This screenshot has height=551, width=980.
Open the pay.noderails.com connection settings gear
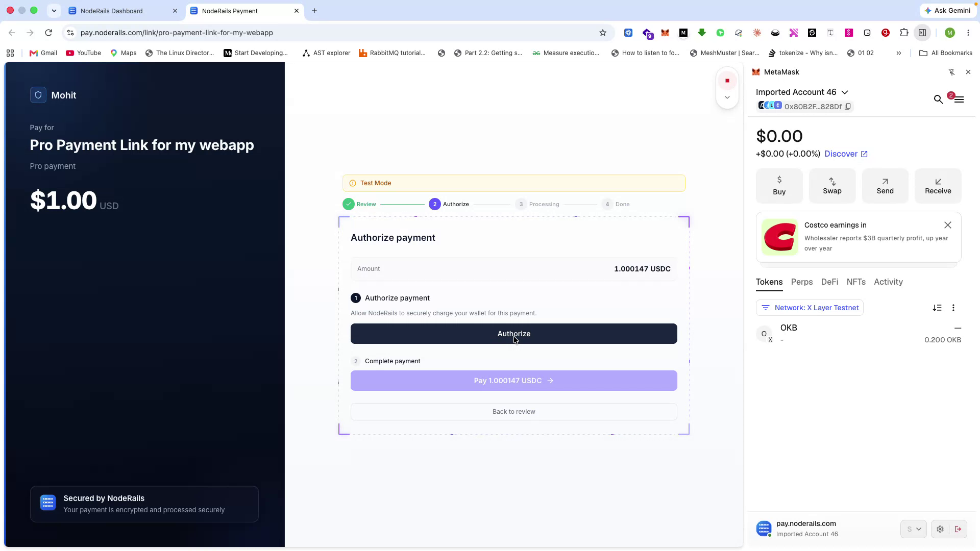pyautogui.click(x=940, y=529)
